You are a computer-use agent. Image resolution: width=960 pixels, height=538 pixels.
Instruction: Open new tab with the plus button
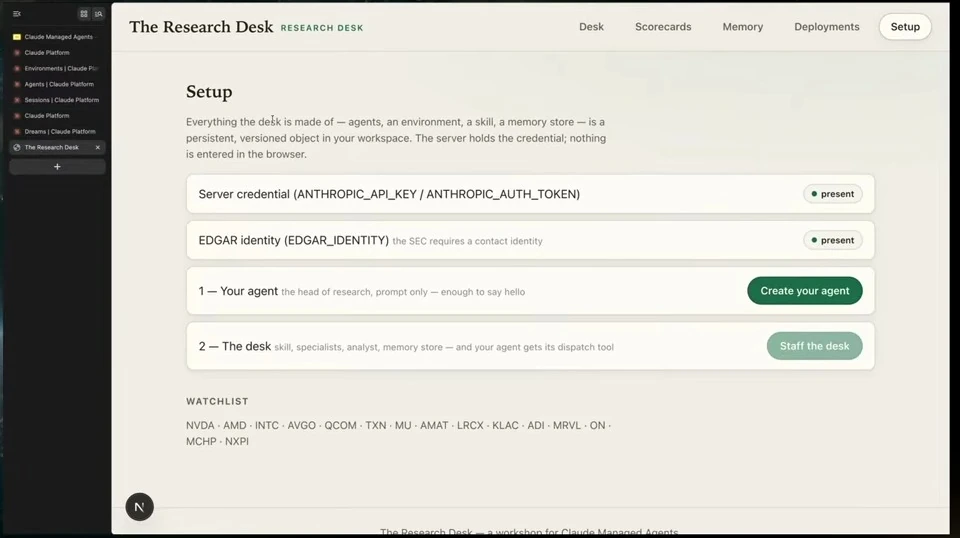coord(57,166)
